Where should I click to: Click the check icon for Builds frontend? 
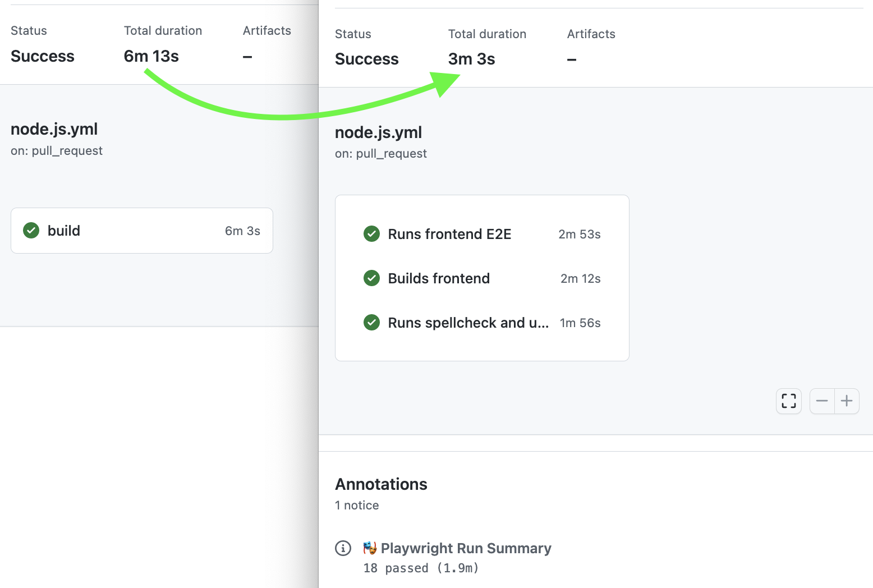(x=371, y=278)
